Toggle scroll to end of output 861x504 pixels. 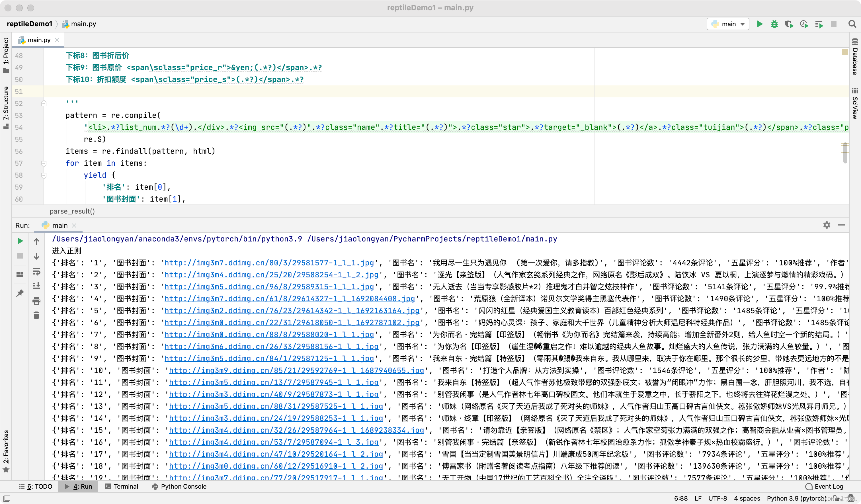36,285
